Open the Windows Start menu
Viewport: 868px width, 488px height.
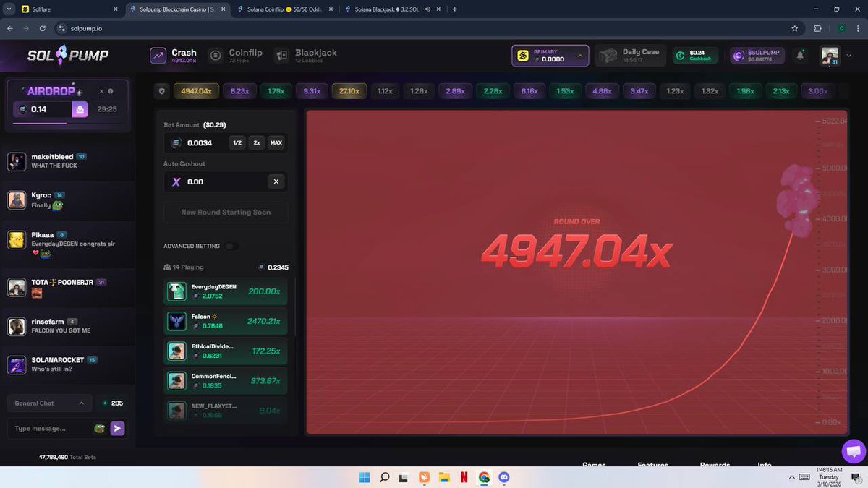[x=365, y=478]
